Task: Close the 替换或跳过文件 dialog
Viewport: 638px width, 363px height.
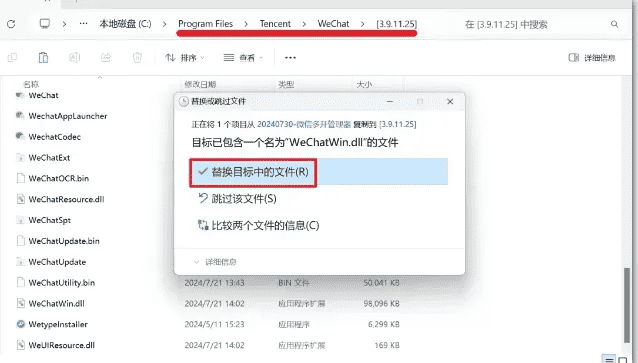Action: tap(450, 101)
